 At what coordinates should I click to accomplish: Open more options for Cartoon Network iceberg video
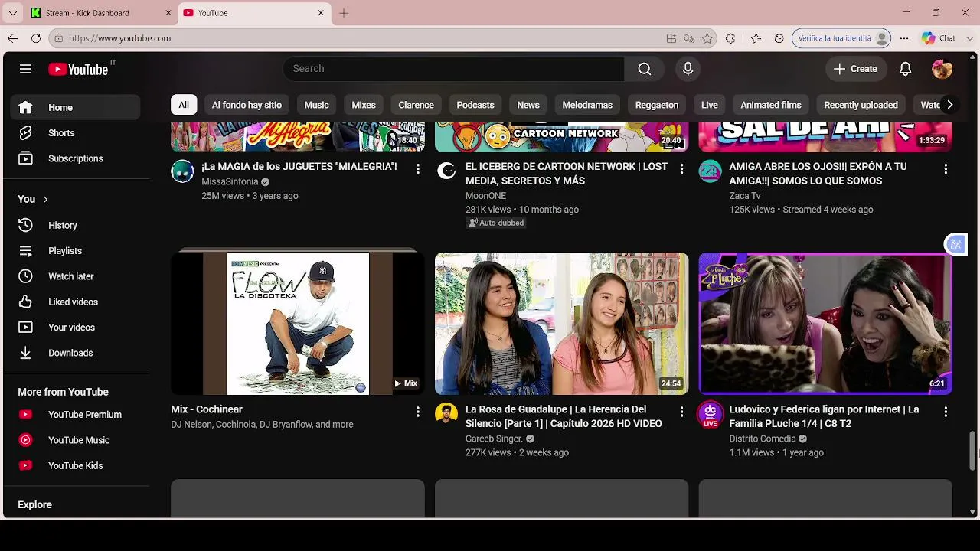pos(682,168)
